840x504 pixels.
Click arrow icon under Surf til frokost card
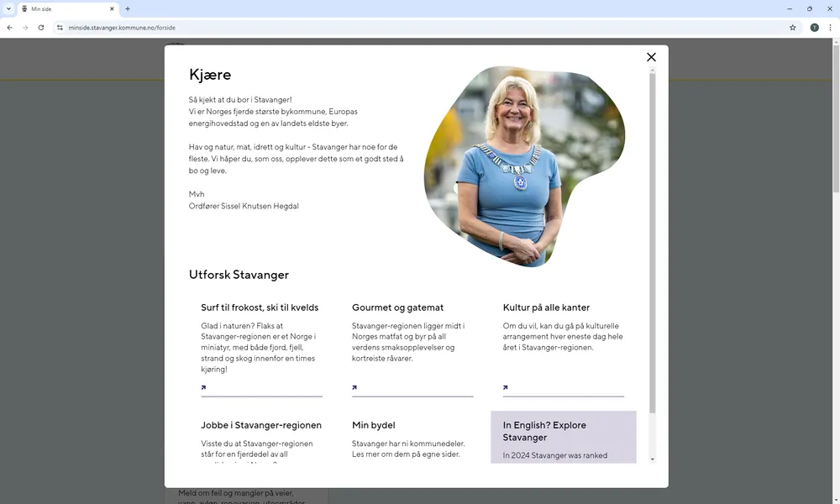coord(203,387)
